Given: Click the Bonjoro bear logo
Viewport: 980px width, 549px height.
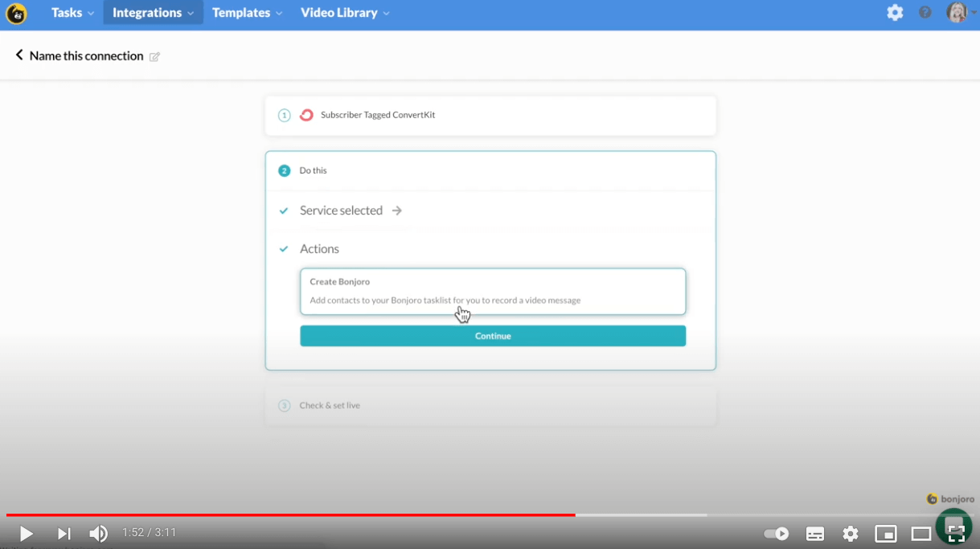Looking at the screenshot, I should click(x=16, y=14).
